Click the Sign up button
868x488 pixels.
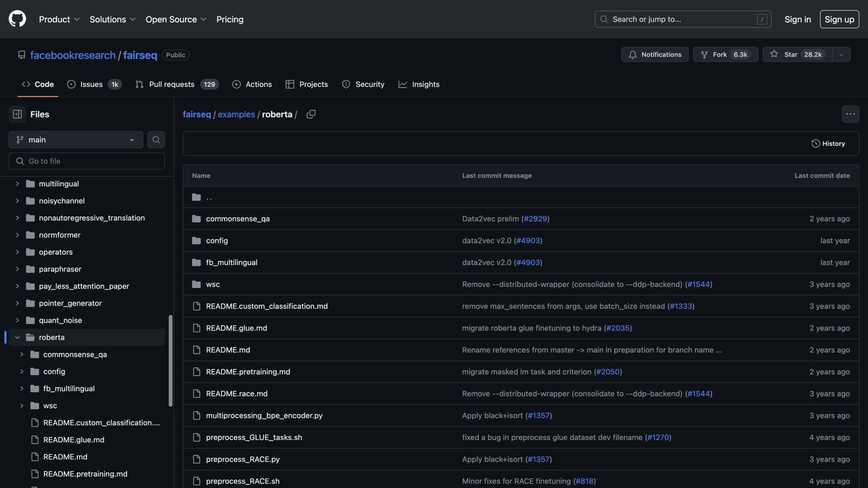[839, 19]
